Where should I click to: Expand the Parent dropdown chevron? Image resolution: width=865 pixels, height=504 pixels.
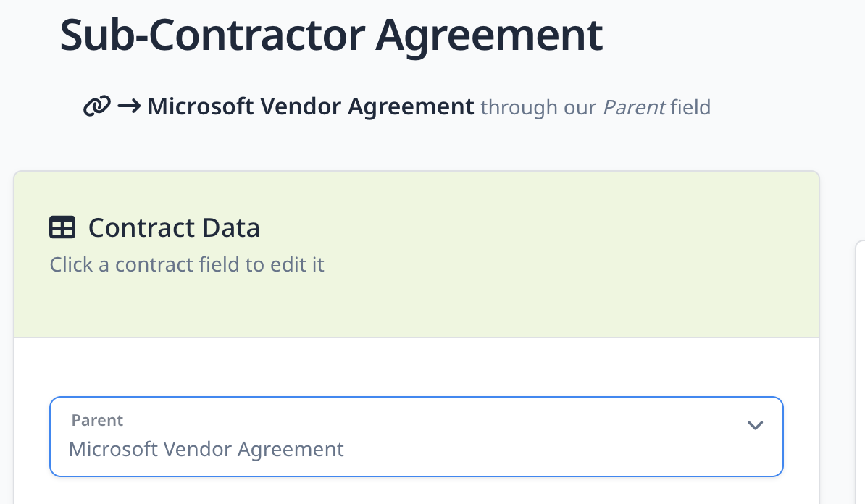point(755,425)
